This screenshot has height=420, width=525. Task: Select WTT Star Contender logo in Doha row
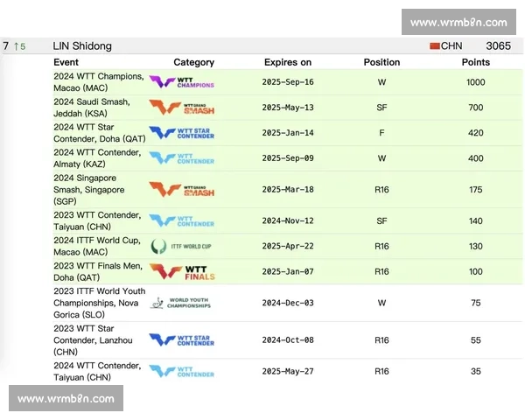point(181,133)
